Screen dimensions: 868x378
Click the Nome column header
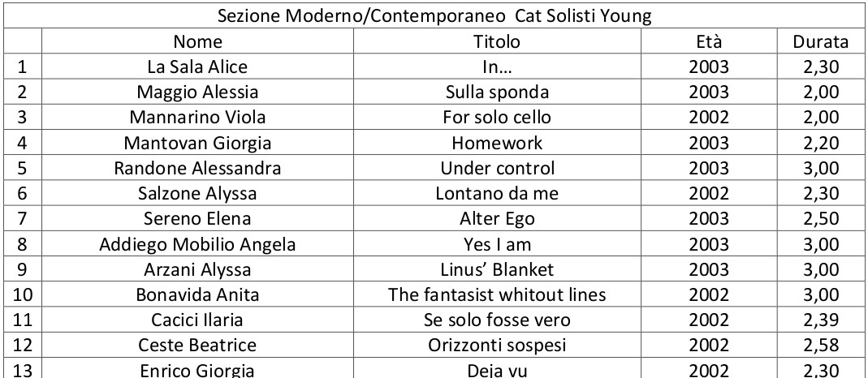pos(197,41)
